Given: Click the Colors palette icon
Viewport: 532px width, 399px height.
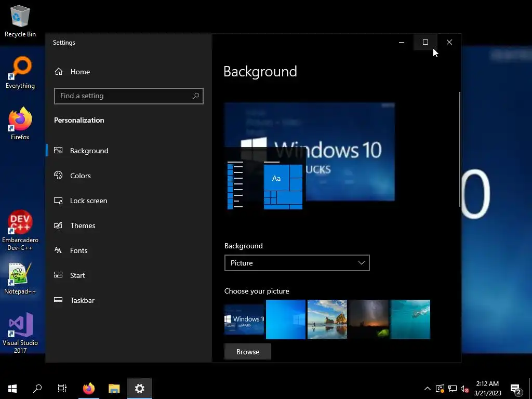Looking at the screenshot, I should (x=58, y=176).
